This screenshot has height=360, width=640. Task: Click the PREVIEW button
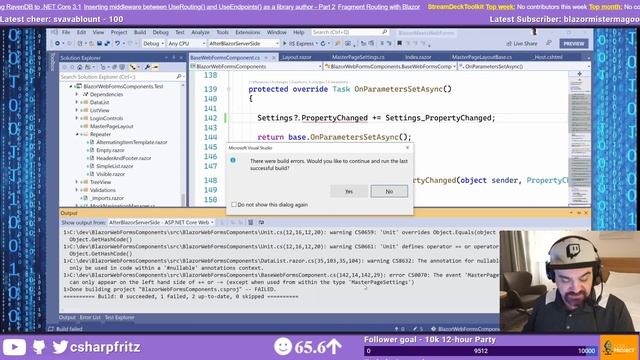pyautogui.click(x=573, y=44)
